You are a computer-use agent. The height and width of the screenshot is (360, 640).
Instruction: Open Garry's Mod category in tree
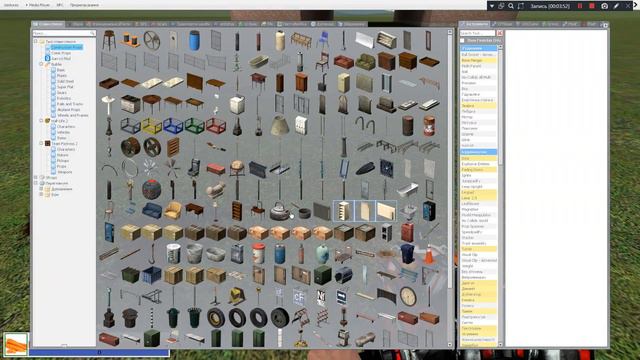point(61,58)
